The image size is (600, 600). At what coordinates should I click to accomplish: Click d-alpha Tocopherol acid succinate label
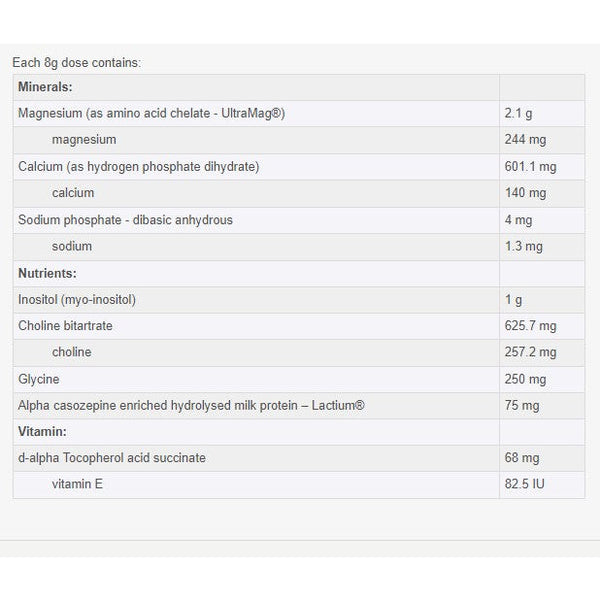click(x=112, y=458)
